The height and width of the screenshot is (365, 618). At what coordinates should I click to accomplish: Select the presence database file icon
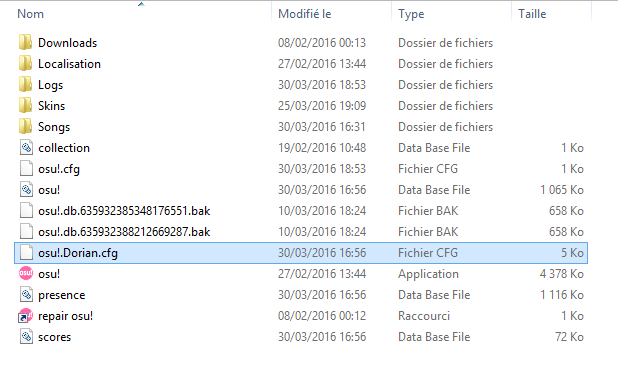[x=26, y=294]
